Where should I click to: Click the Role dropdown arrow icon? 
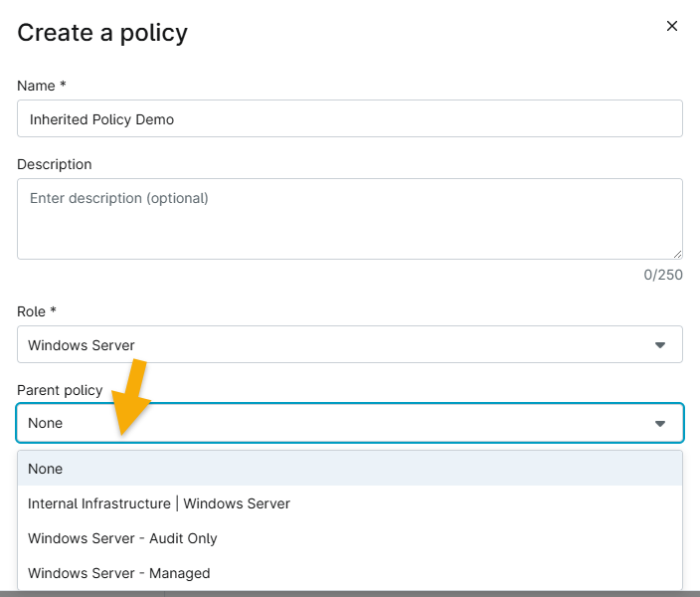point(660,345)
